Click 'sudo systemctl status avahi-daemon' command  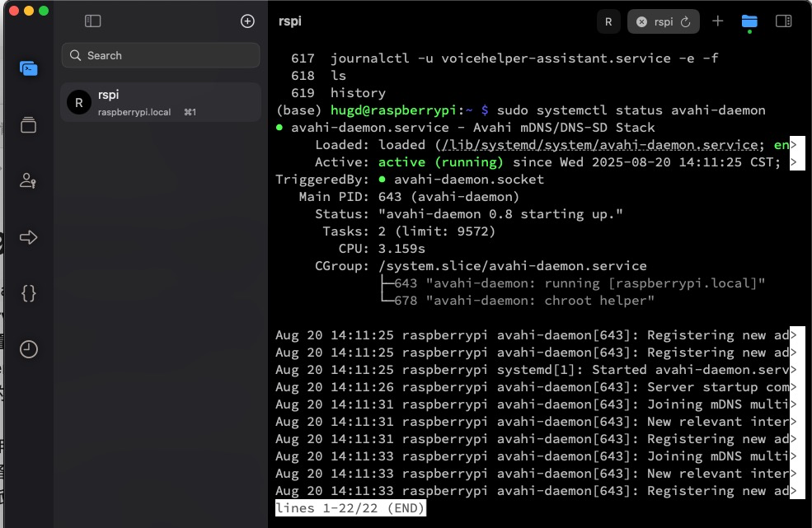pos(631,110)
